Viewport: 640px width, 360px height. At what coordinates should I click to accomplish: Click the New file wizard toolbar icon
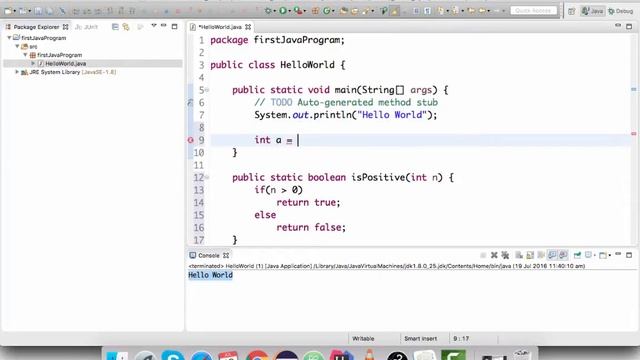click(8, 11)
